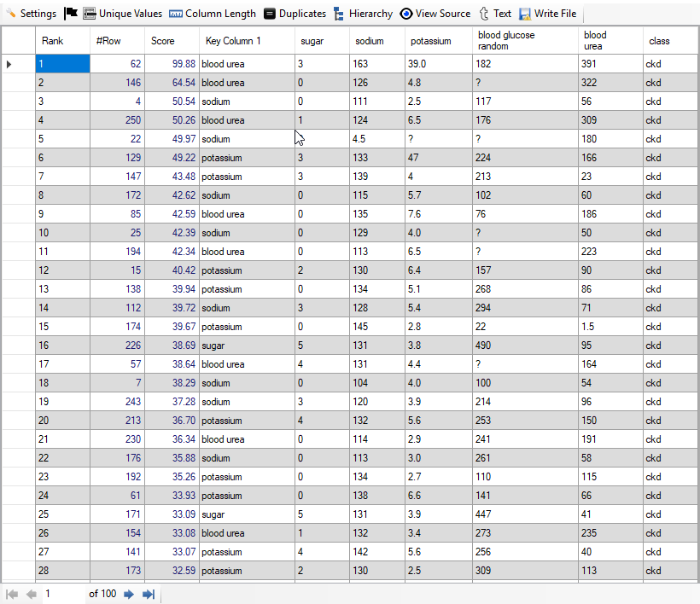Viewport: 700px width, 604px height.
Task: Click the page number input field
Action: coord(63,594)
